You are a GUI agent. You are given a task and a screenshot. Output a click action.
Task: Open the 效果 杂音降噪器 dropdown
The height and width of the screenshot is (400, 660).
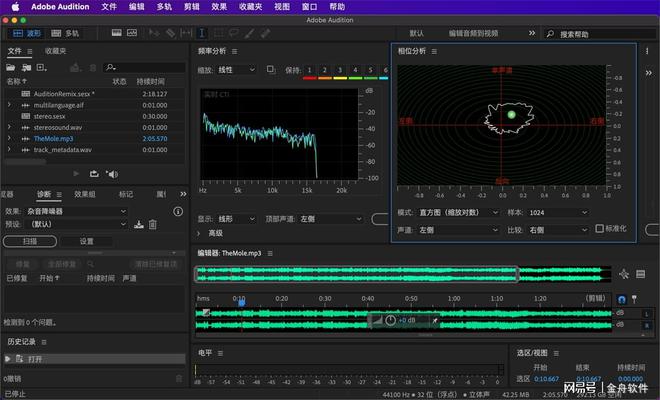(76, 211)
